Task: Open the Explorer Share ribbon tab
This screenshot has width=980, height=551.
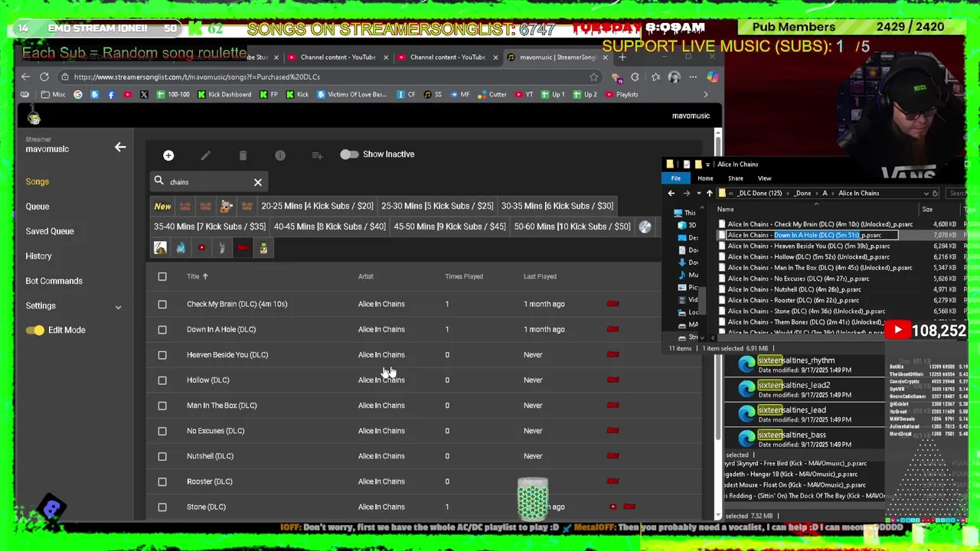Action: pyautogui.click(x=735, y=178)
